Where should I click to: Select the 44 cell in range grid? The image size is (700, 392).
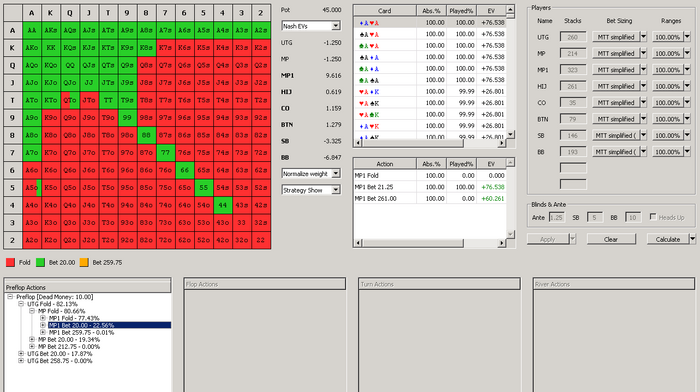[x=222, y=205]
